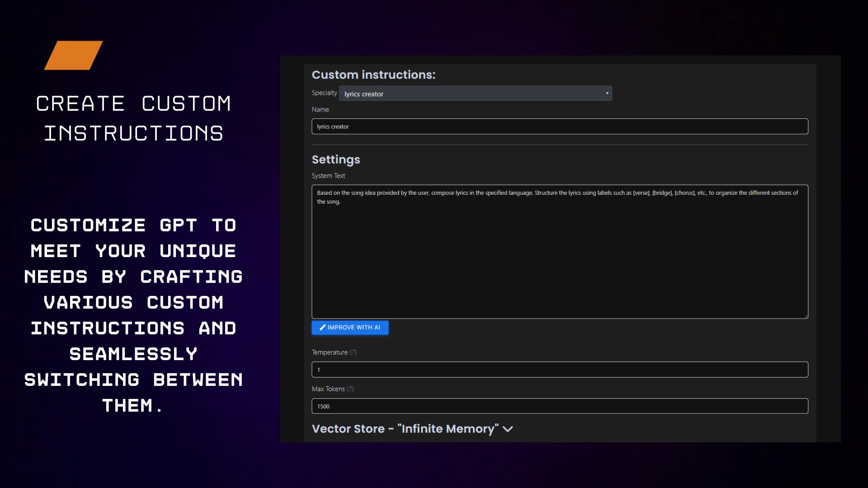Click the System Text label
The height and width of the screenshot is (488, 868).
point(328,176)
